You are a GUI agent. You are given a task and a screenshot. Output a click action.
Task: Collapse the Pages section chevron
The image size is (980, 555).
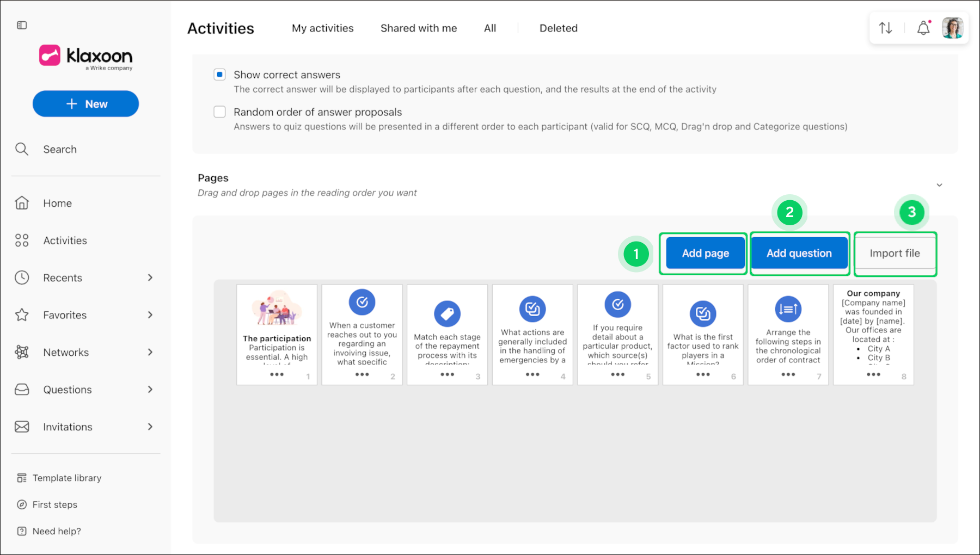coord(939,185)
